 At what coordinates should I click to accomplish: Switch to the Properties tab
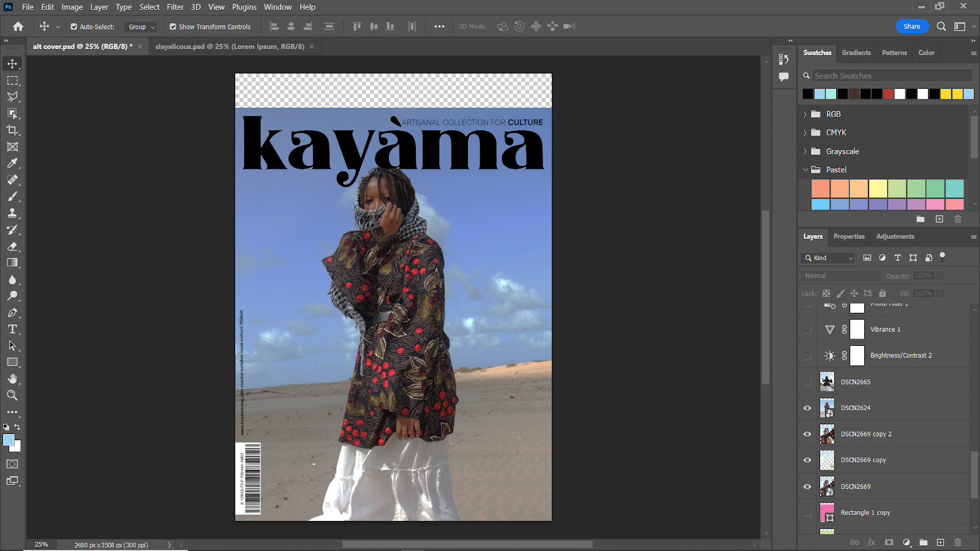click(x=849, y=236)
